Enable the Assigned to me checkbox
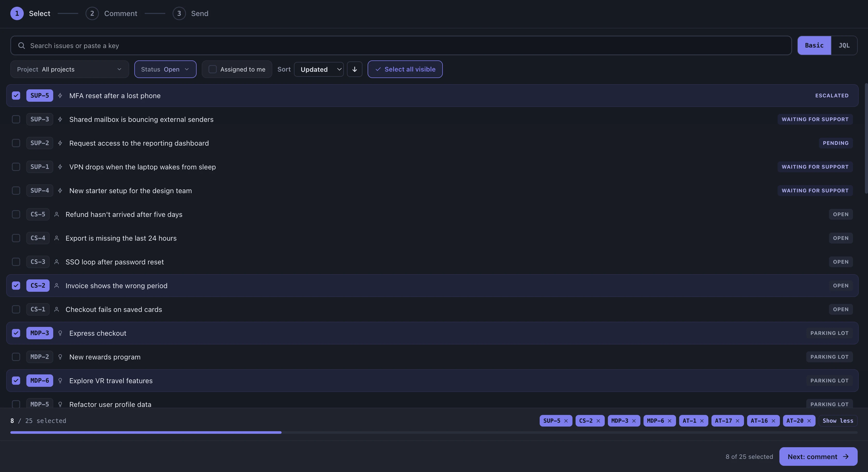 [212, 69]
